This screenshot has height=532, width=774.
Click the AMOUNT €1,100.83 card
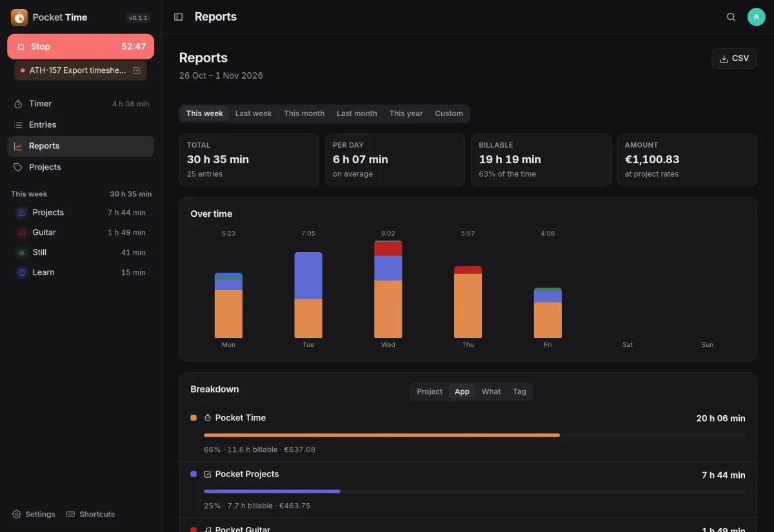click(687, 160)
